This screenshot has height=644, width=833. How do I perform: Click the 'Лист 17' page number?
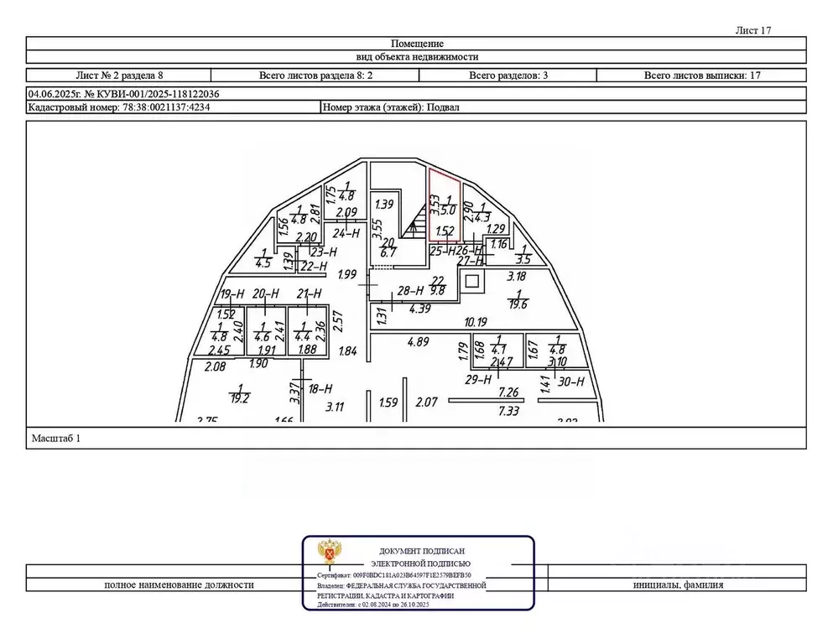click(x=752, y=30)
